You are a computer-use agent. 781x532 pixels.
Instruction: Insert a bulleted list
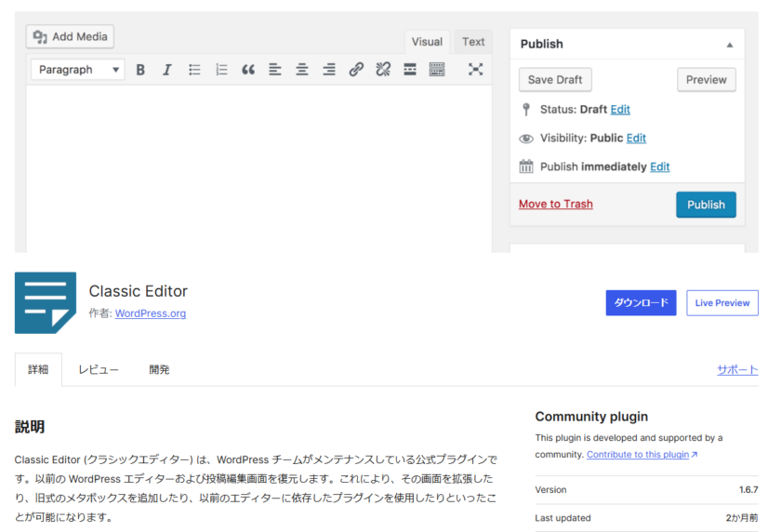(194, 70)
